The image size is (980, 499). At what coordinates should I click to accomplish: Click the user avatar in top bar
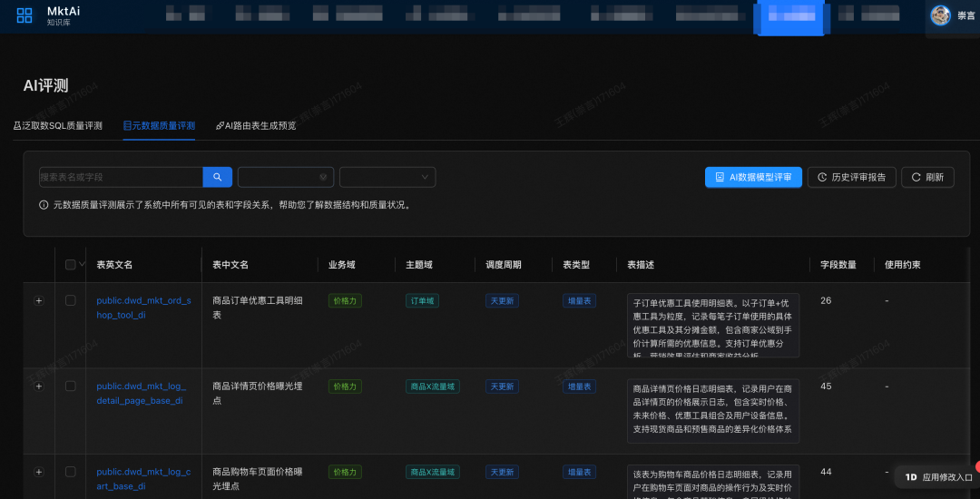(x=941, y=15)
